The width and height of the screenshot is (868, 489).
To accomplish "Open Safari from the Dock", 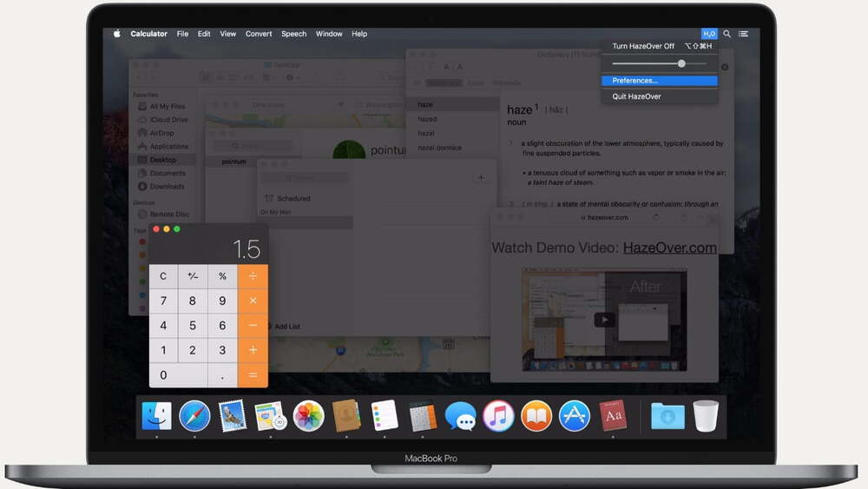I will pos(194,416).
